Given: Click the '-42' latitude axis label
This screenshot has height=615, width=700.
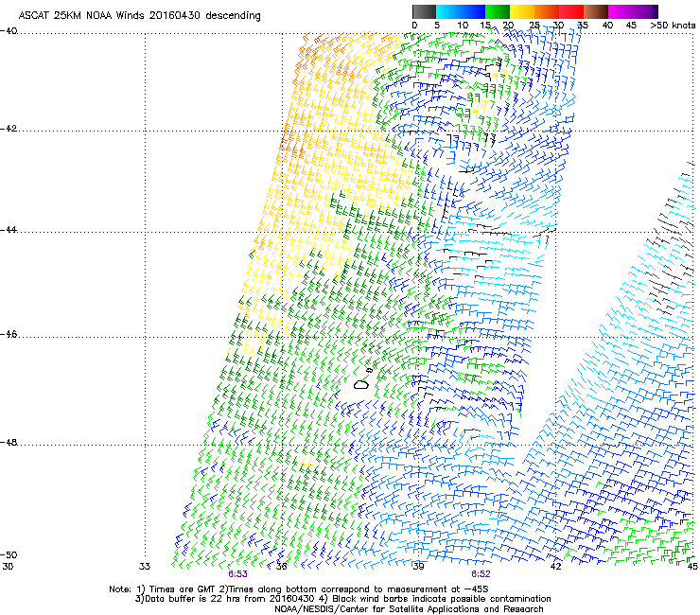Looking at the screenshot, I should point(9,129).
